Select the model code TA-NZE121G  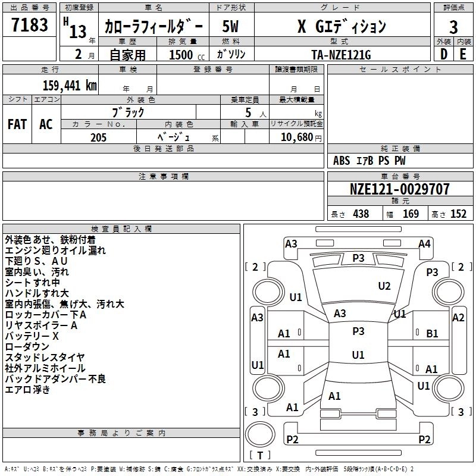341,55
